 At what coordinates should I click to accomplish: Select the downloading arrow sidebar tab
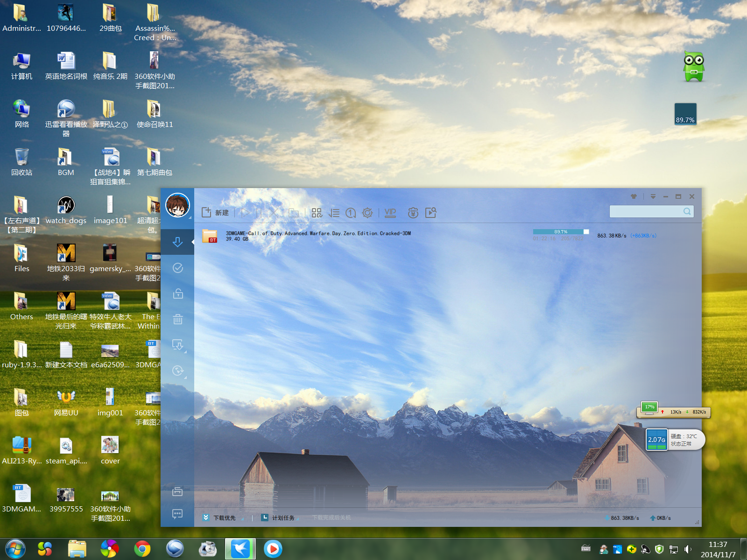point(177,242)
